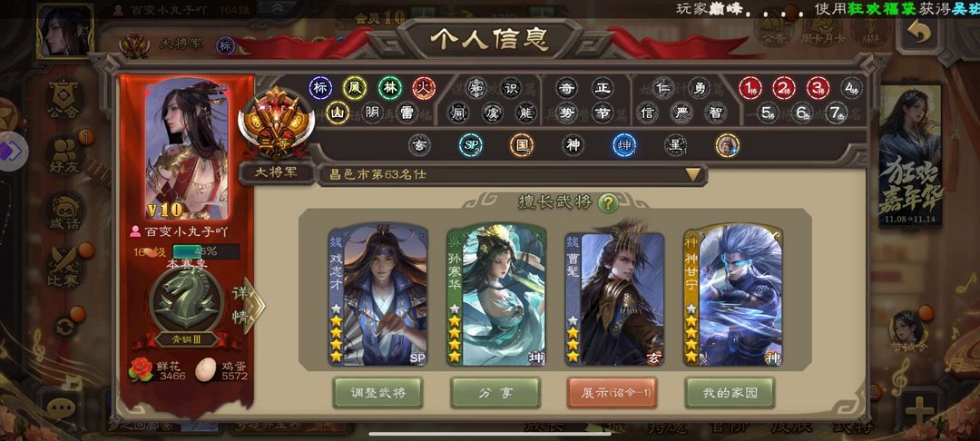Open the 好友 friends list icon
Image resolution: width=980 pixels, height=441 pixels.
tap(65, 154)
